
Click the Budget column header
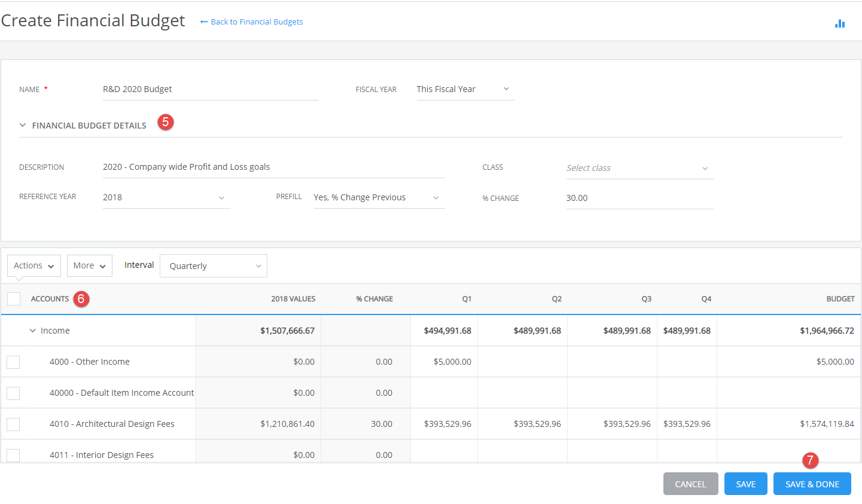pos(840,299)
